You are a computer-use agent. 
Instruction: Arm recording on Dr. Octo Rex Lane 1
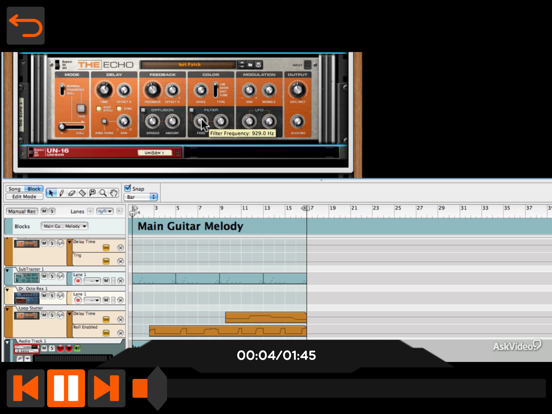[x=78, y=300]
